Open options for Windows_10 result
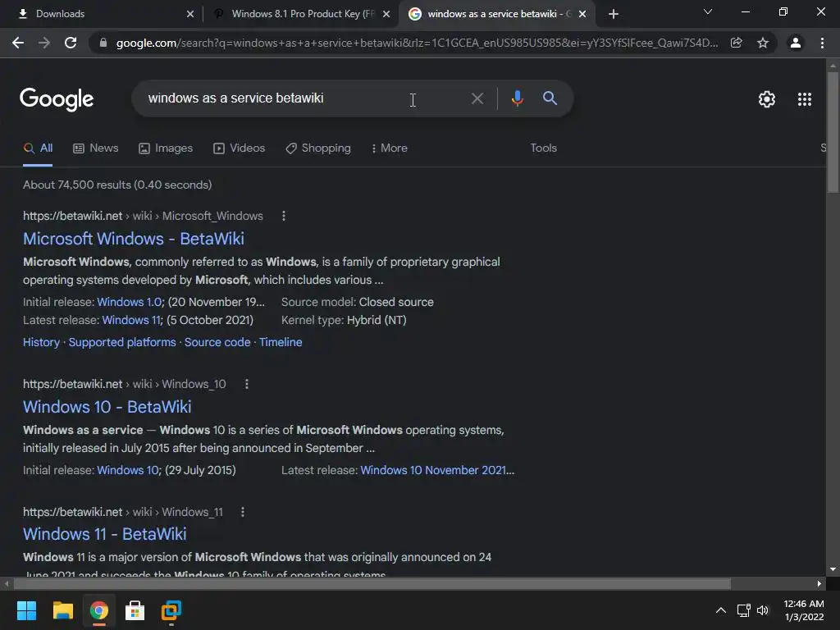This screenshot has height=630, width=840. 247,384
